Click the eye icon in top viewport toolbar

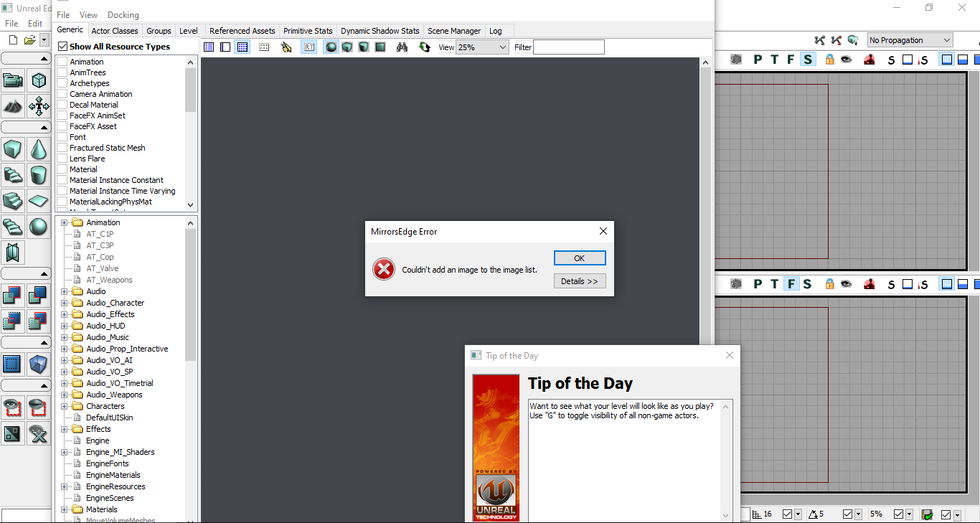[x=847, y=60]
